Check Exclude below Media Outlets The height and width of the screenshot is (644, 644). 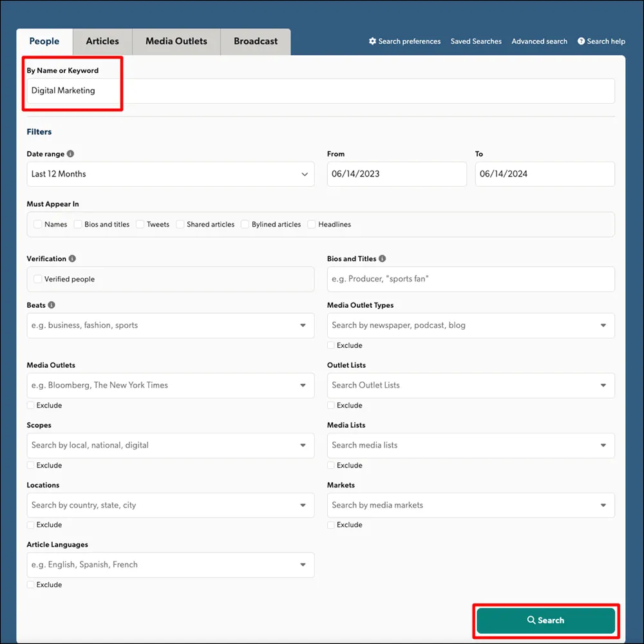pos(30,405)
